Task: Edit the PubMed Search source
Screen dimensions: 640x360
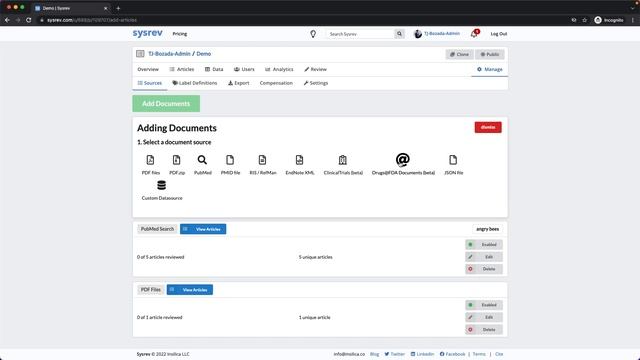Action: pos(484,257)
